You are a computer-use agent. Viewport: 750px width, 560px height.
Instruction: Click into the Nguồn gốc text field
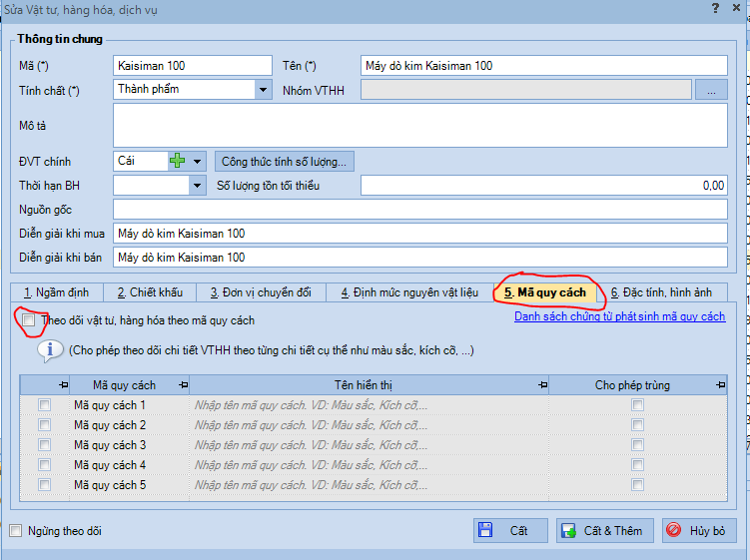(419, 209)
